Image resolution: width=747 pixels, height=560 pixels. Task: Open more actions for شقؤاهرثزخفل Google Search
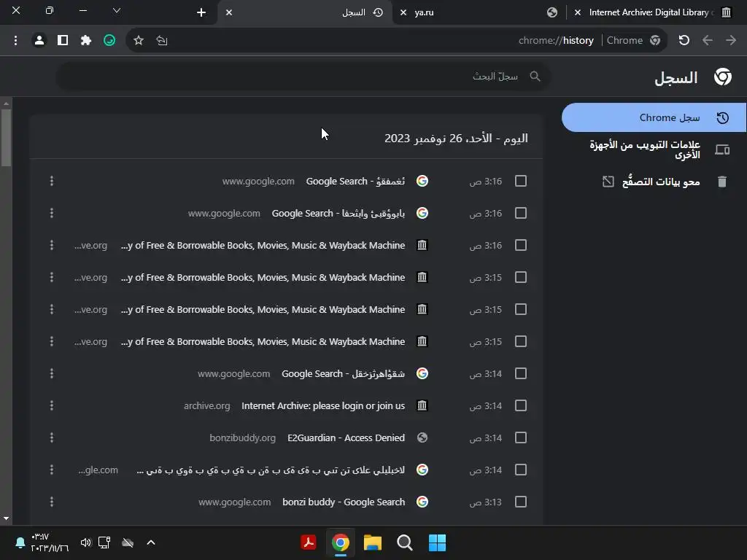pos(52,373)
